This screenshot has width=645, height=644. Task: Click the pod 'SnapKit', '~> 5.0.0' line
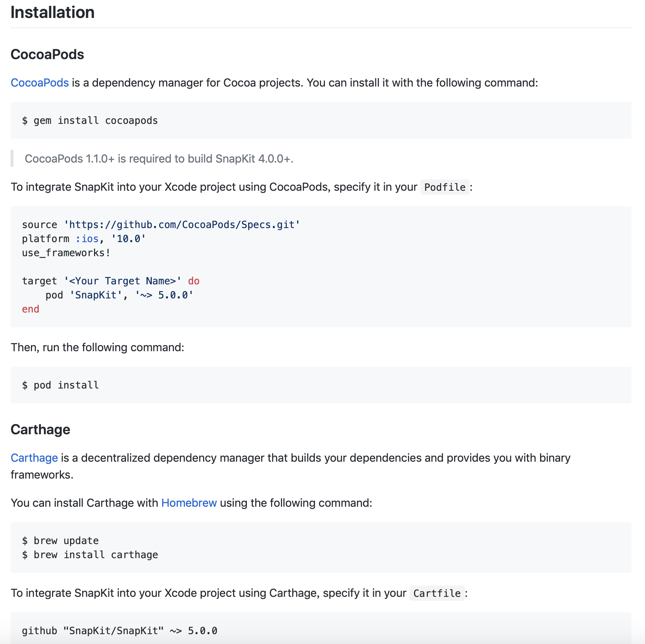pyautogui.click(x=119, y=295)
